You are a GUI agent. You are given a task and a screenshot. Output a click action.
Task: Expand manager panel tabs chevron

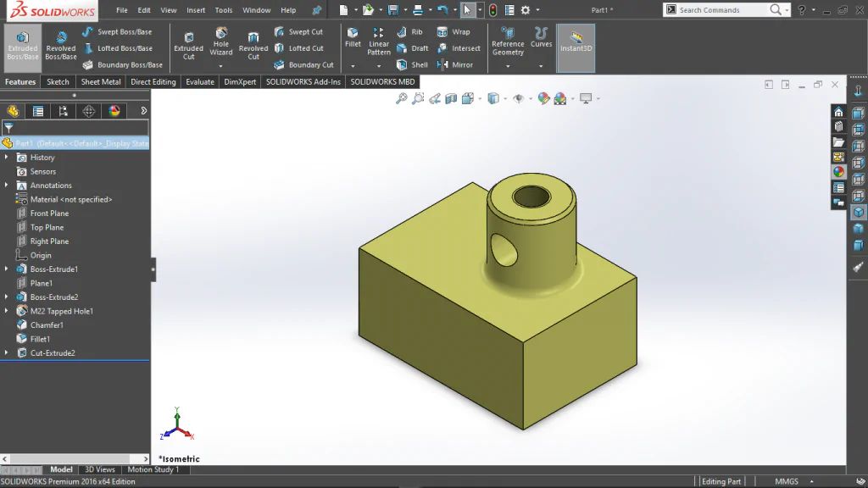coord(143,111)
